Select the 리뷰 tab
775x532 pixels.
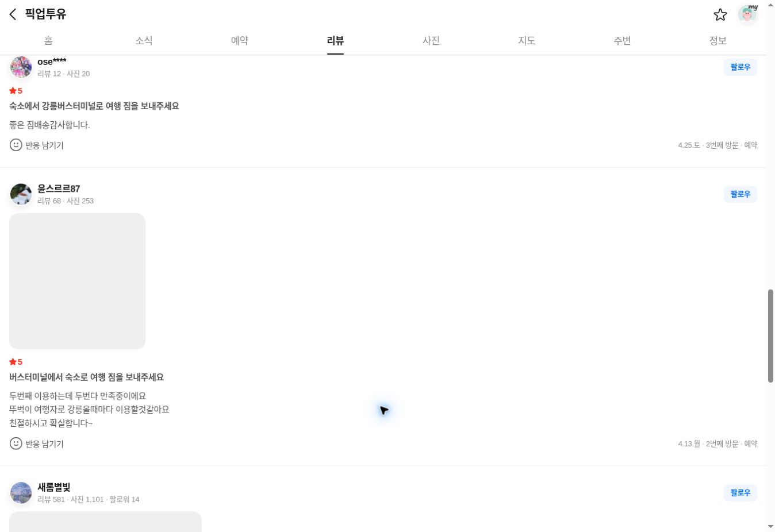[x=335, y=40]
